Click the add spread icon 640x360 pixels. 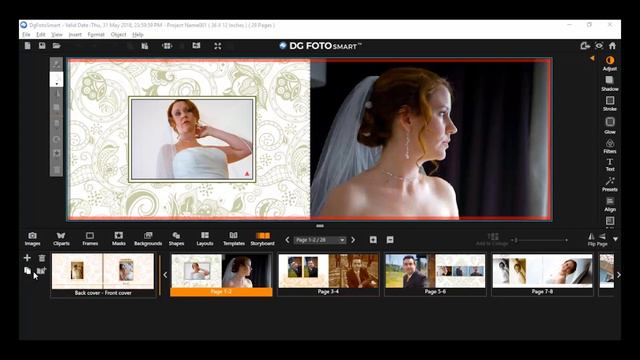pos(42,270)
